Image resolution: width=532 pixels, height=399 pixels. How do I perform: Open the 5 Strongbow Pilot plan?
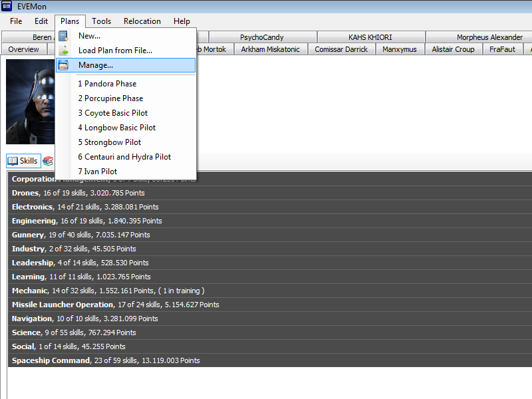pos(126,142)
